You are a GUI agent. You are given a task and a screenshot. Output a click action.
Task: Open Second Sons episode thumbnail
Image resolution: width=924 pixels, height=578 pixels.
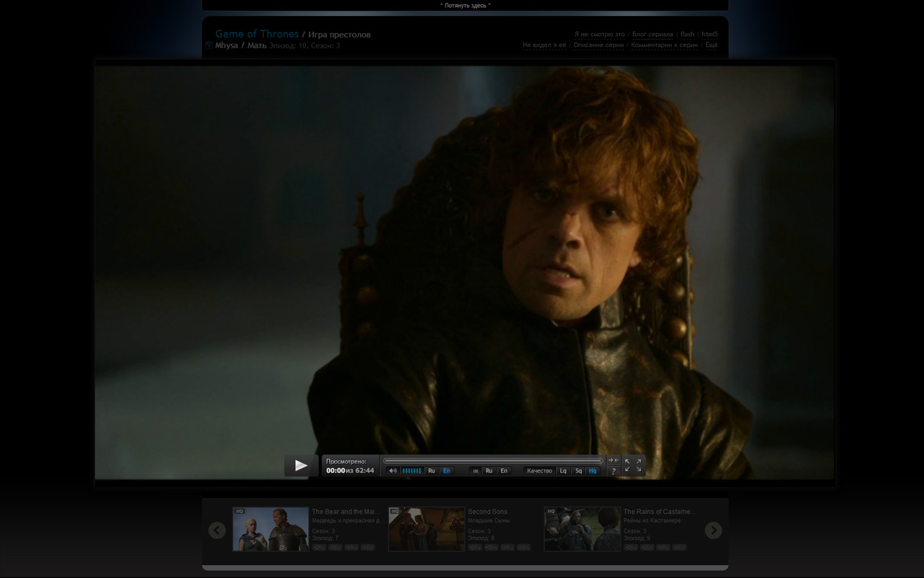pos(427,529)
